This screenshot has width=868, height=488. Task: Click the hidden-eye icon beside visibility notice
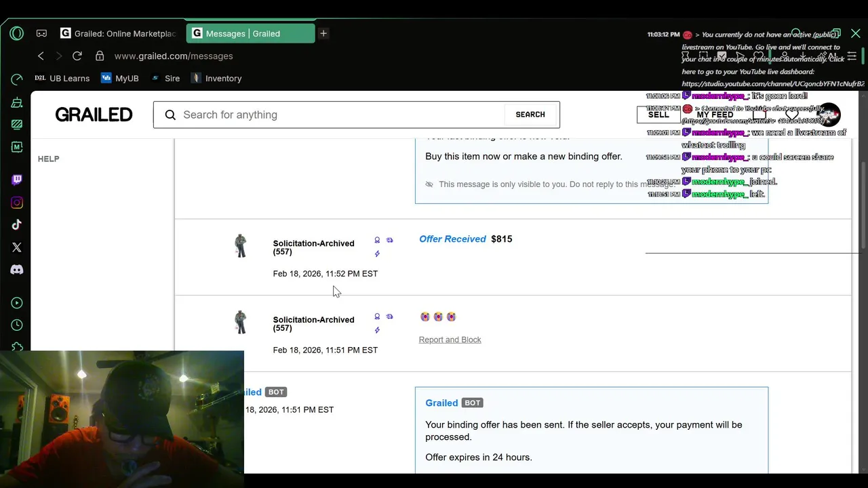[429, 184]
